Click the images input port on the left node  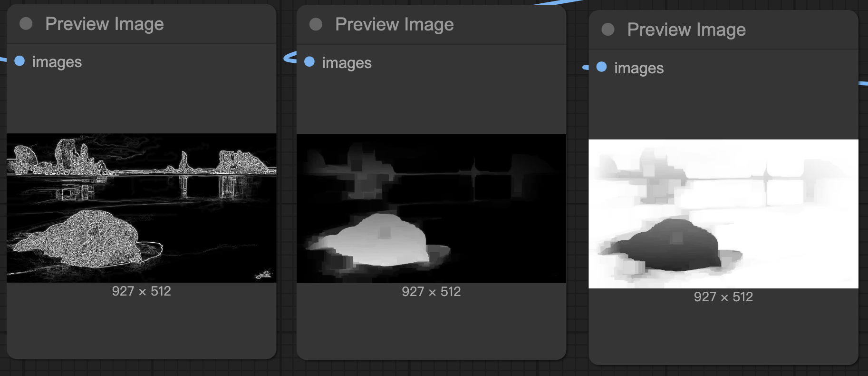(x=19, y=61)
